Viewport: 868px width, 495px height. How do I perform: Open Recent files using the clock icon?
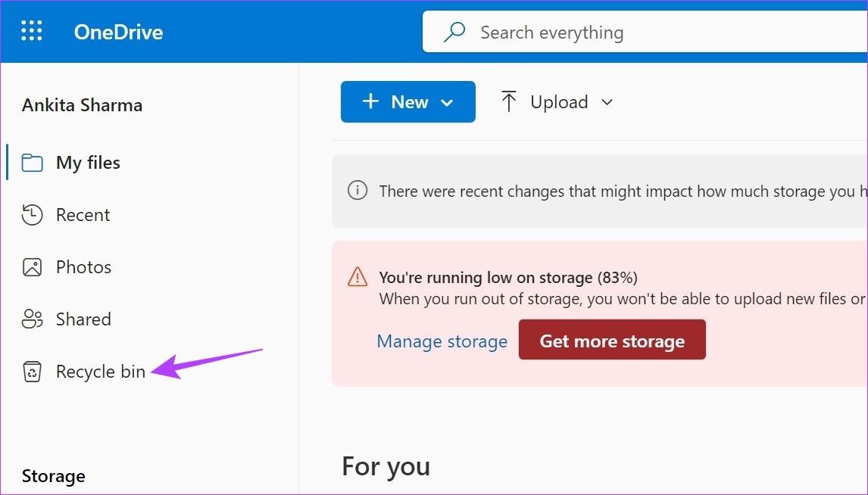click(x=31, y=215)
